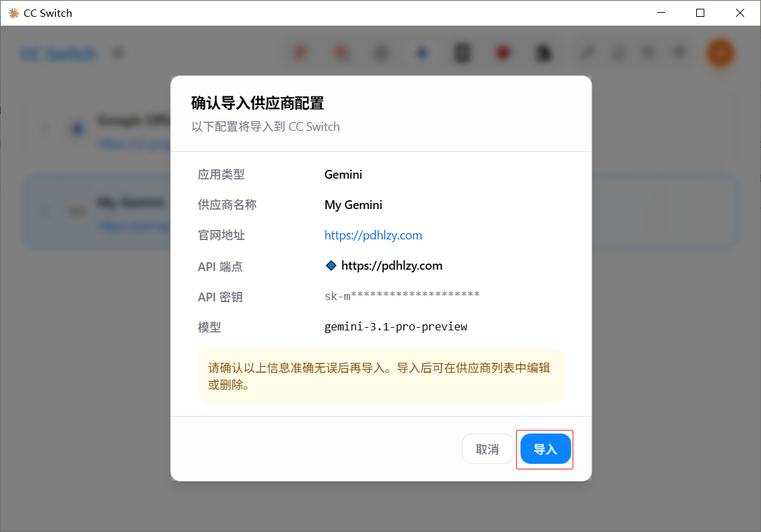Click the yellow warning note 请确认以上信息准确无误后再导入
This screenshot has width=761, height=532.
tap(381, 376)
